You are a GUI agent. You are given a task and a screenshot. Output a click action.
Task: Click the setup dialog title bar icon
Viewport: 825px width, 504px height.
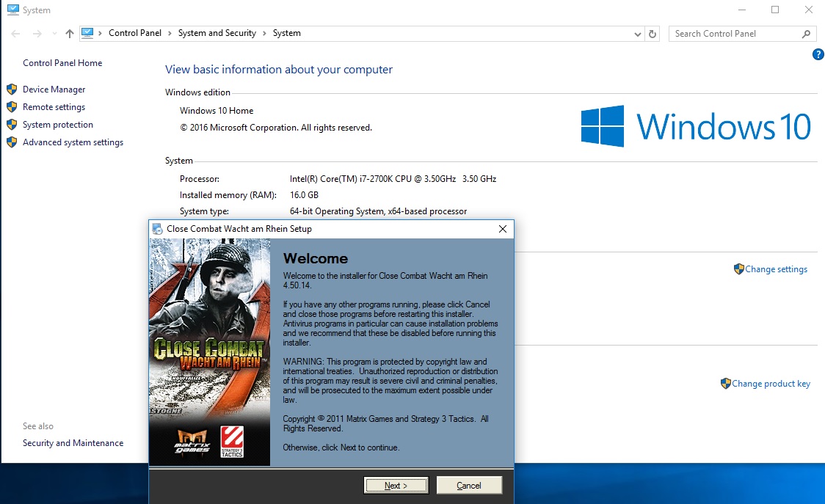tap(157, 229)
